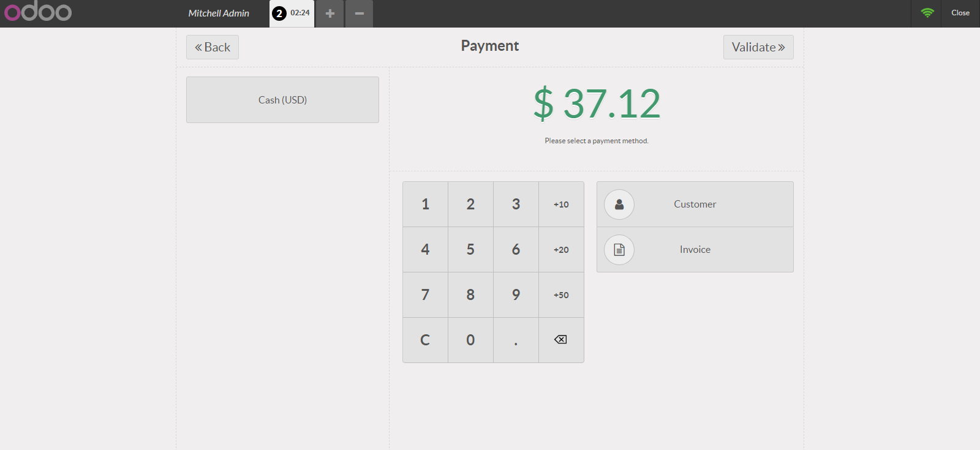
Task: Click the backspace key icon
Action: [561, 340]
